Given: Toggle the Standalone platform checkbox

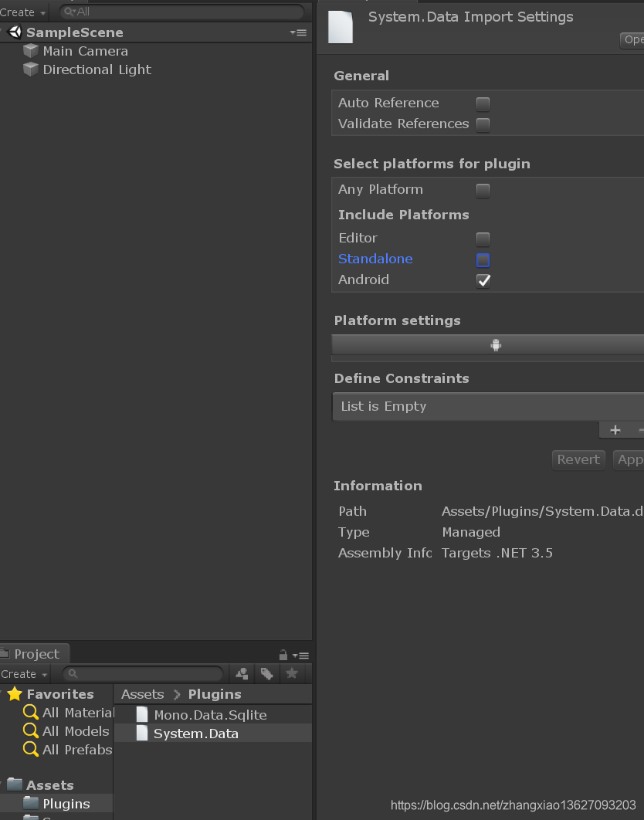Looking at the screenshot, I should (x=483, y=259).
